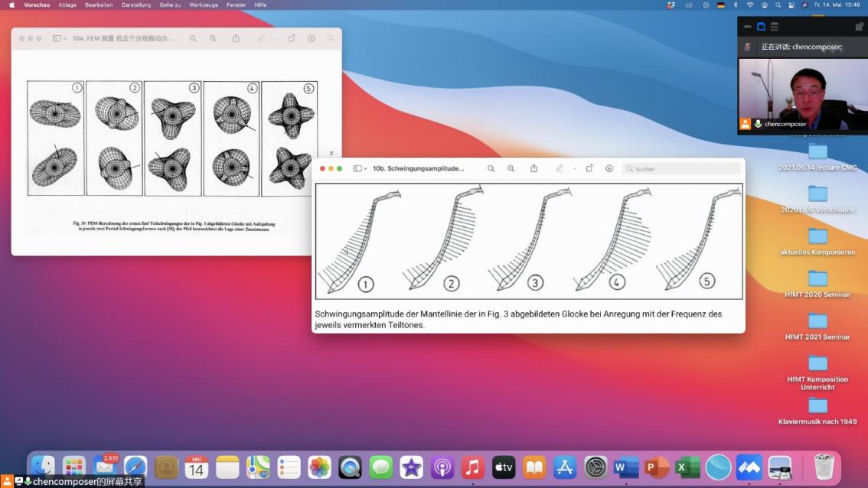The height and width of the screenshot is (488, 868).
Task: Expand highlight options dropdown in the 10b window
Action: coord(574,169)
